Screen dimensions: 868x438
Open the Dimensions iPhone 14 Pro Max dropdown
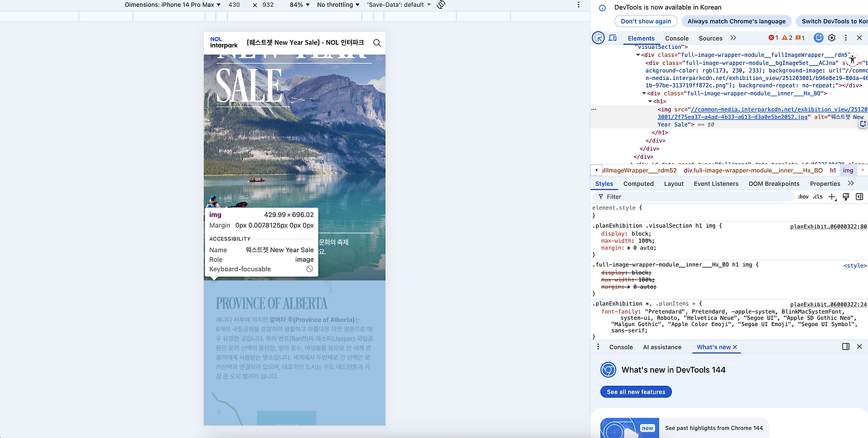174,5
